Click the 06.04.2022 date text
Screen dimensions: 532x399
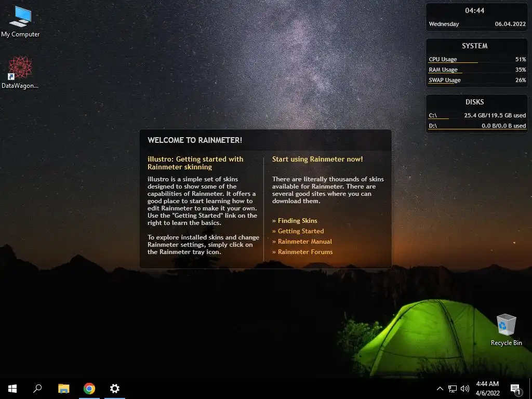pyautogui.click(x=510, y=24)
